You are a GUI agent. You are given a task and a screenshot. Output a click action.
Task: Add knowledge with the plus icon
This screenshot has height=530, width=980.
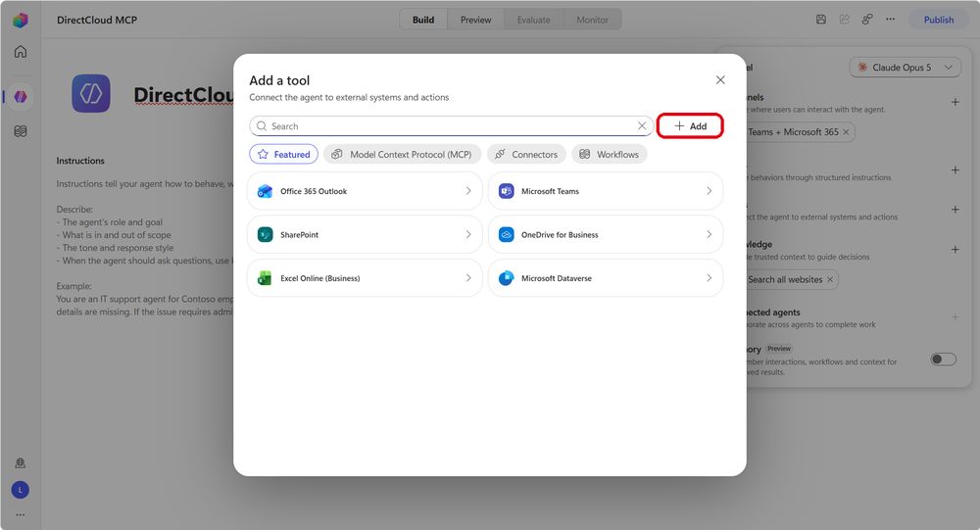tap(955, 250)
